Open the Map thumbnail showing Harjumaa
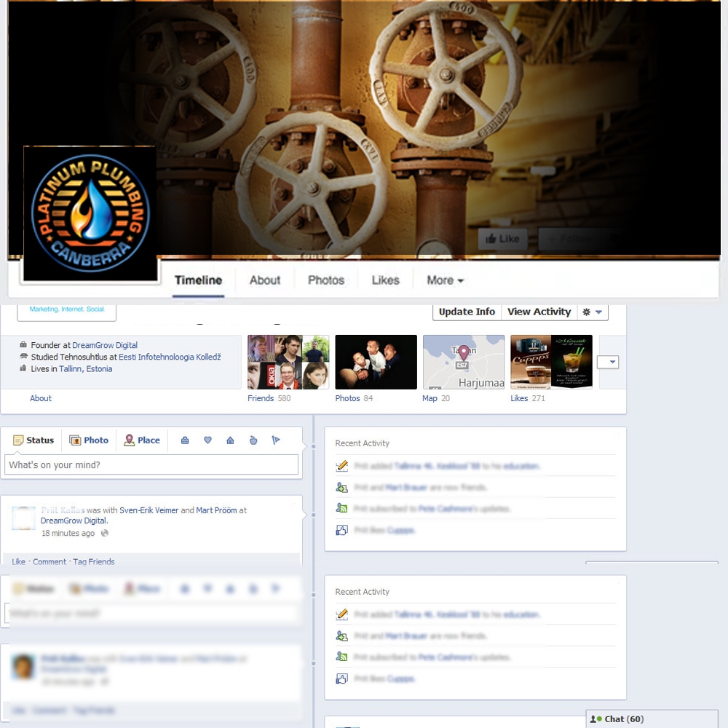 (463, 362)
